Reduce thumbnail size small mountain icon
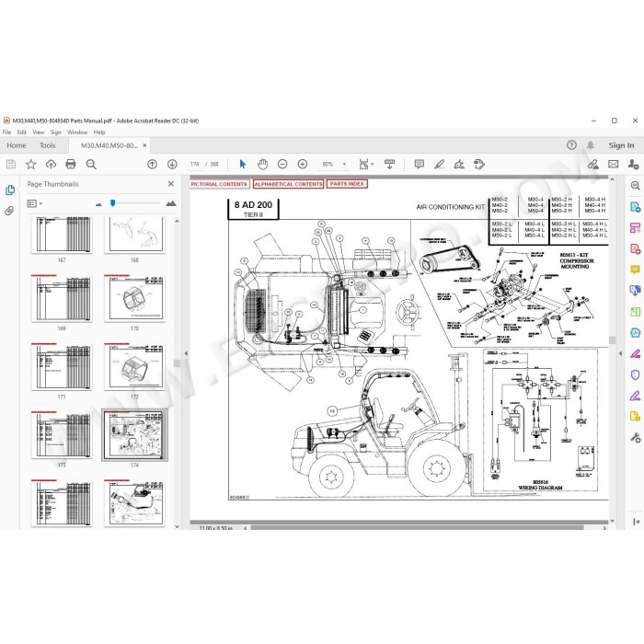644x644 pixels. 98,204
